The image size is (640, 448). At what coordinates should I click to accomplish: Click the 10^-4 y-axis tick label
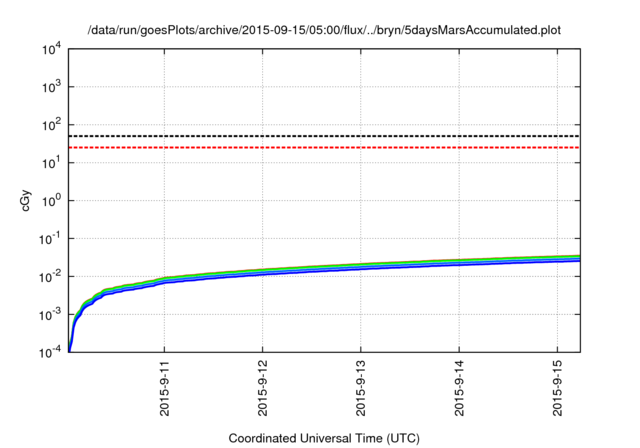[51, 352]
